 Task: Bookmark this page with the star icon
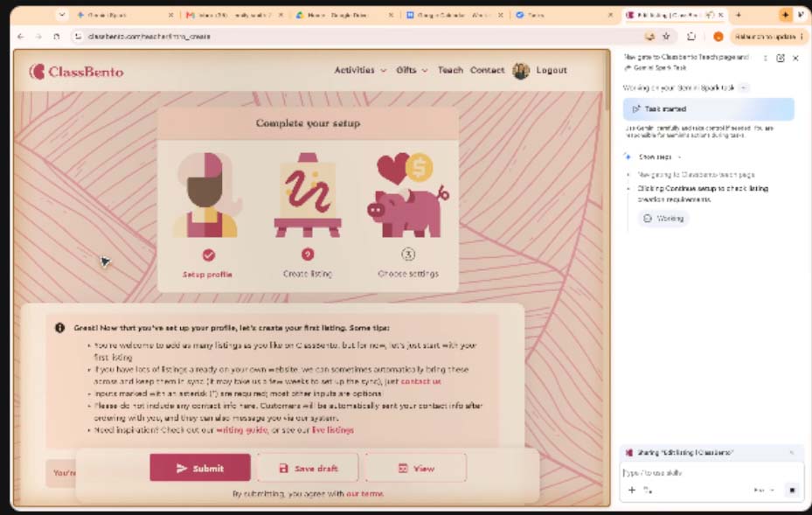pyautogui.click(x=667, y=36)
